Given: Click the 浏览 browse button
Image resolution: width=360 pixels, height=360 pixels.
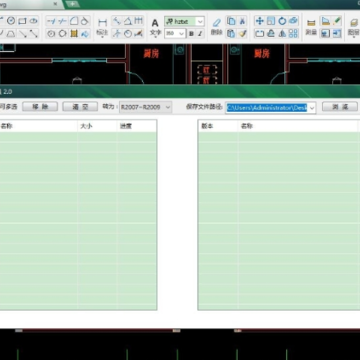Looking at the screenshot, I should [x=340, y=107].
